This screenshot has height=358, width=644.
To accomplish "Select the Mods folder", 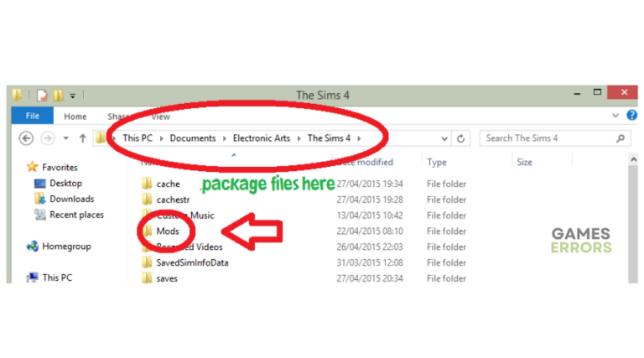I will coord(168,231).
